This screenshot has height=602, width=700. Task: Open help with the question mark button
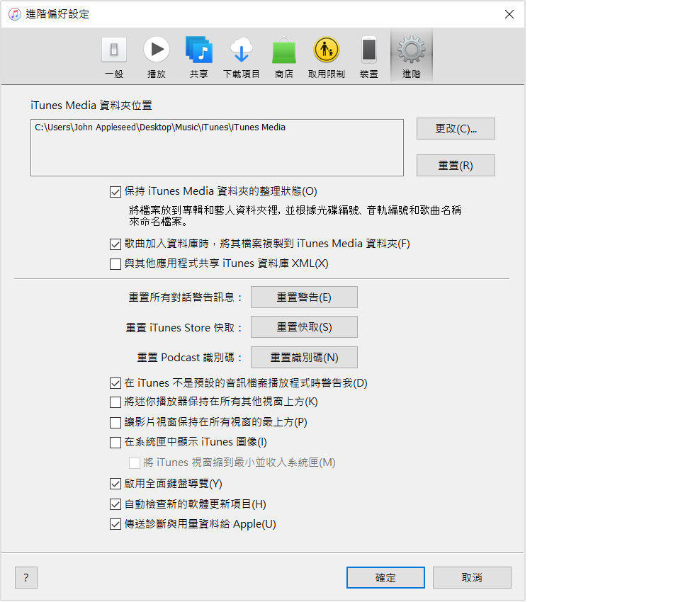pos(26,578)
